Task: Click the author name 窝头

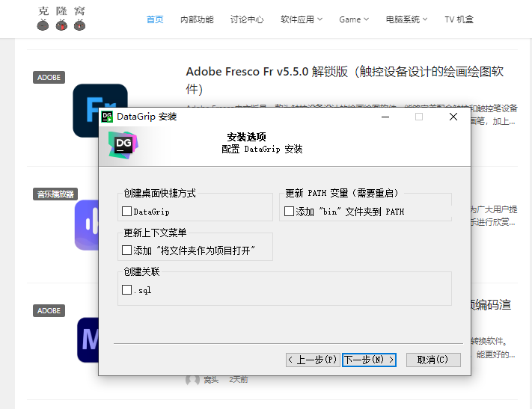Action: pyautogui.click(x=211, y=380)
